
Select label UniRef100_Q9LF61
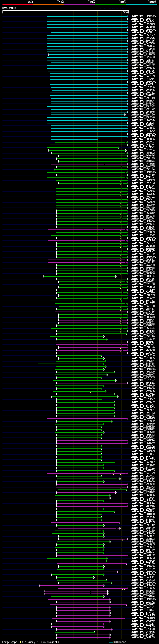pos(143,260)
